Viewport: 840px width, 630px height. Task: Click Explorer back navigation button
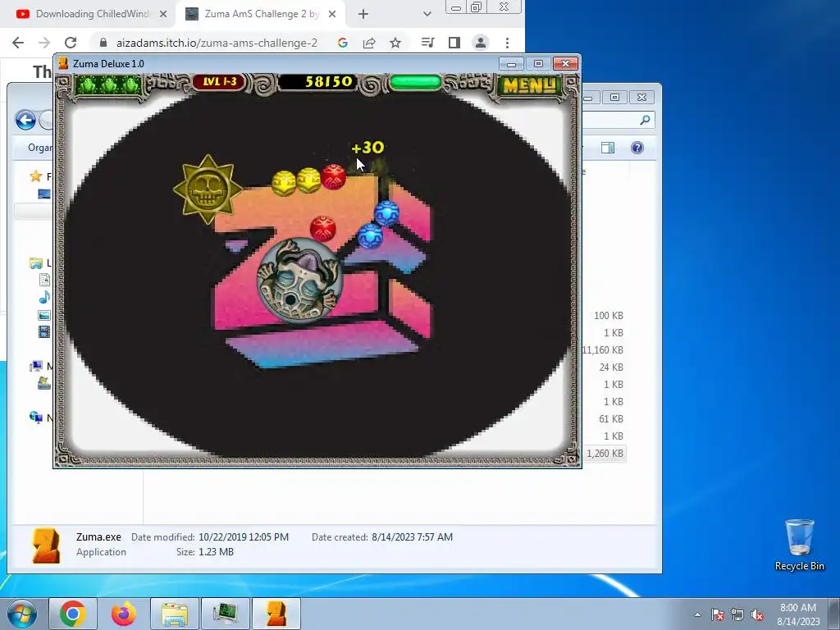[x=25, y=120]
